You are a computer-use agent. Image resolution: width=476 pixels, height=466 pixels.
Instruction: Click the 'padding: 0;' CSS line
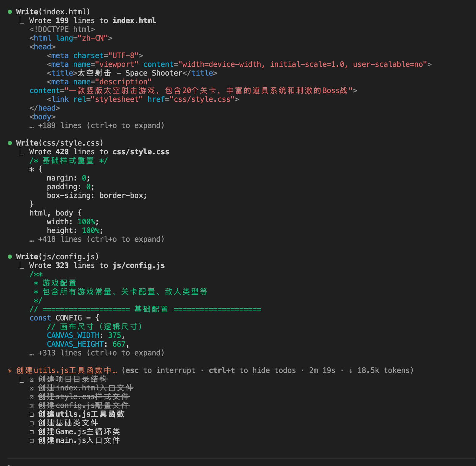(x=71, y=187)
